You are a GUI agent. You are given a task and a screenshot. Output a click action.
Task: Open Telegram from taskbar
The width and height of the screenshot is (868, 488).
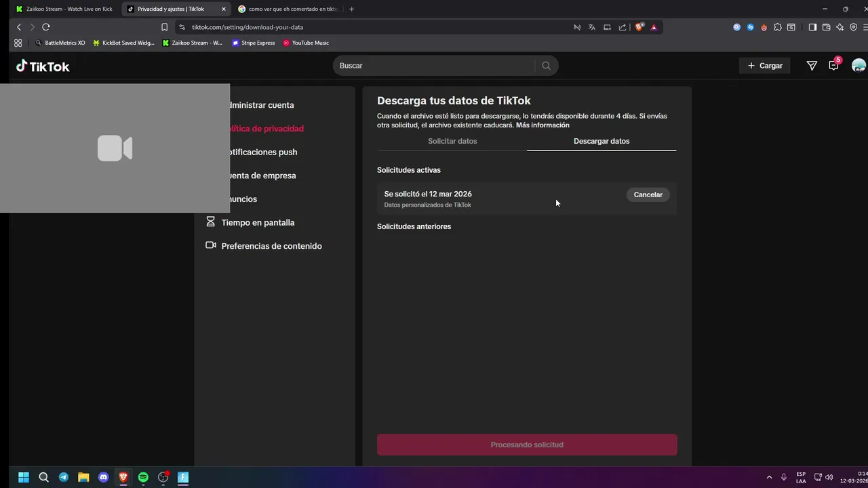click(x=64, y=477)
